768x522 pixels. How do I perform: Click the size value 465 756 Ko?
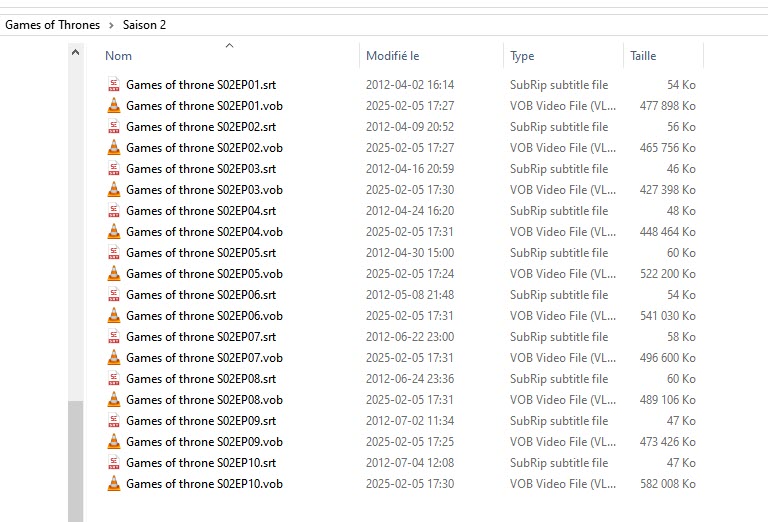(668, 148)
